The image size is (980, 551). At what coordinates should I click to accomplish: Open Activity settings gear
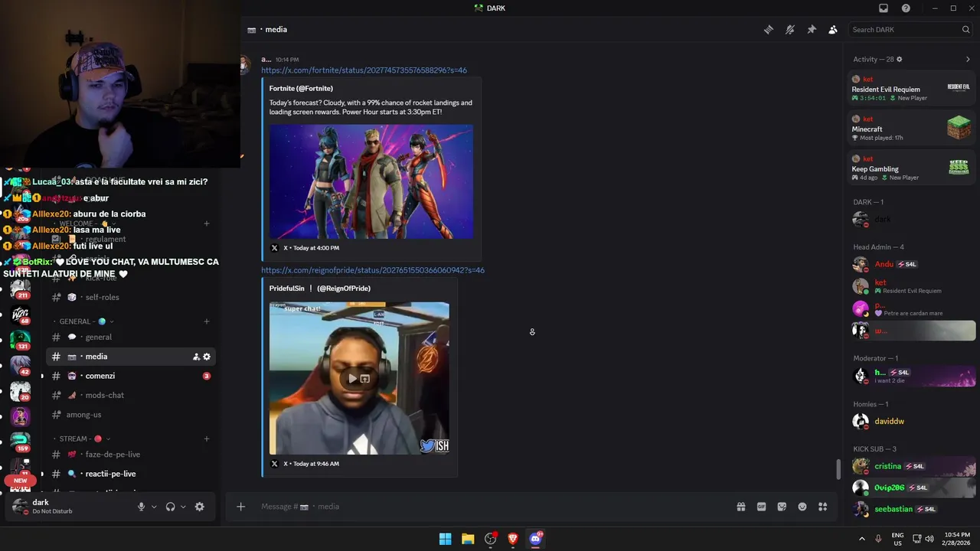(x=900, y=59)
